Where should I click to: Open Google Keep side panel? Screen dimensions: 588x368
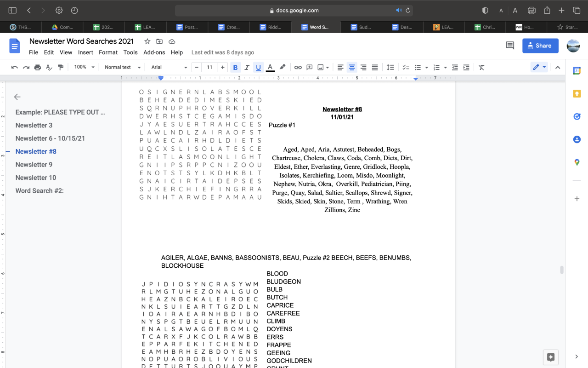point(577,94)
